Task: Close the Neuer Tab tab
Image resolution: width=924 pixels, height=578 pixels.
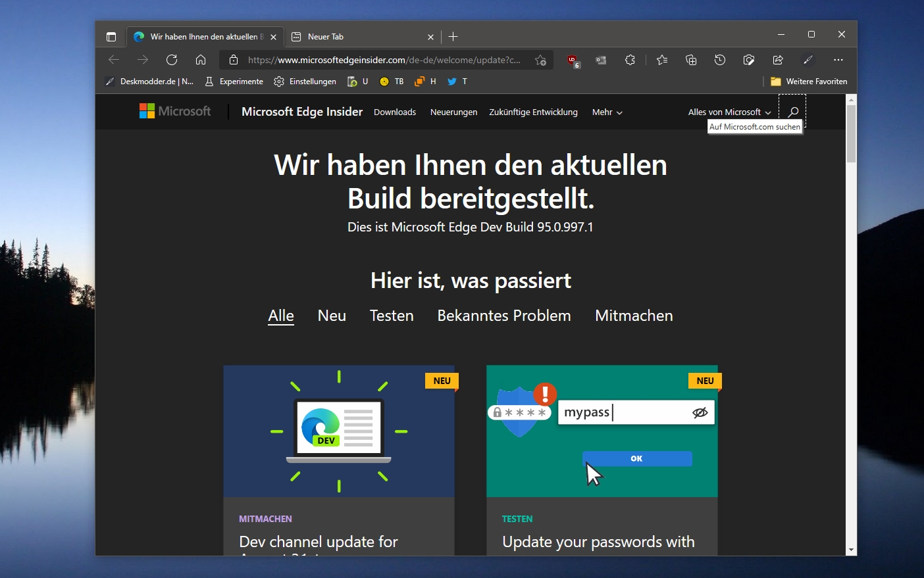Action: click(x=430, y=37)
